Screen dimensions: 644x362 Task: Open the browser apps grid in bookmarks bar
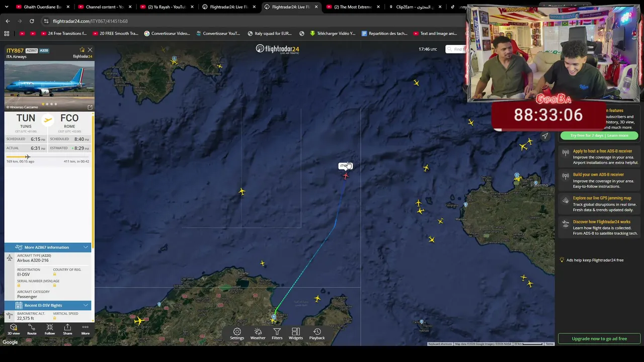tap(7, 34)
